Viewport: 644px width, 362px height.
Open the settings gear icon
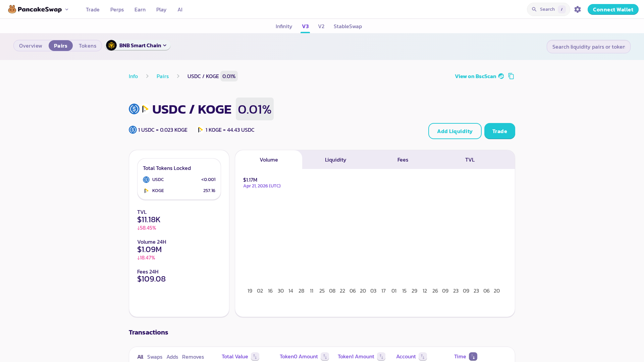[x=577, y=9]
